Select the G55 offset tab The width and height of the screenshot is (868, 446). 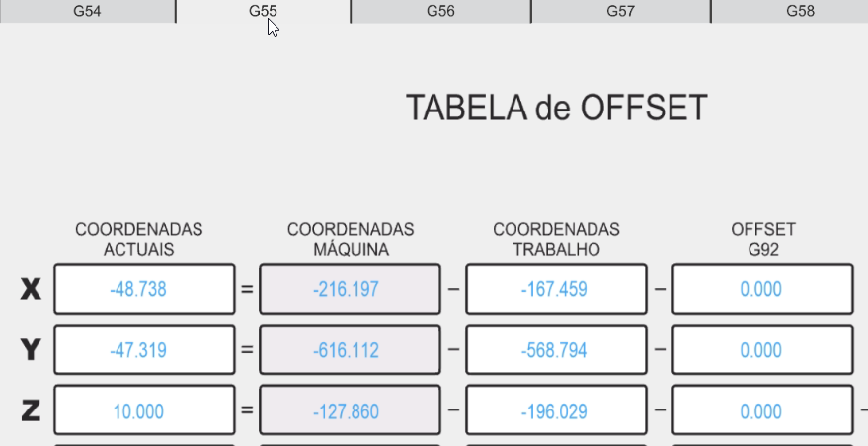263,11
